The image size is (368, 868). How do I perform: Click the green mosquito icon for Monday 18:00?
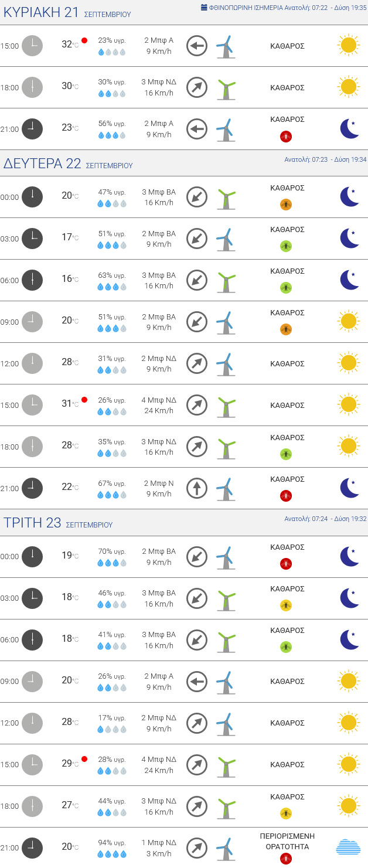(286, 454)
